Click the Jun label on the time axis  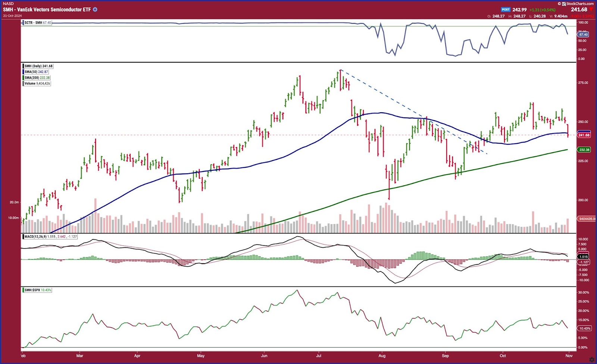[x=264, y=355]
